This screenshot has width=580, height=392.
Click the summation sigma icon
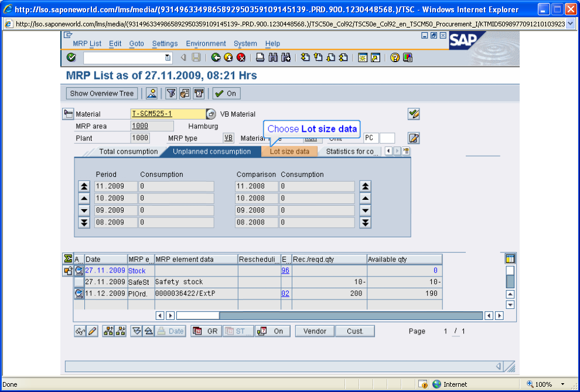(x=68, y=258)
